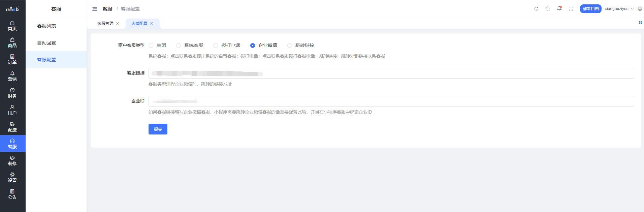Screen dimensions: 644x212
Task: Choose 系统客服 as customer service type
Action: (179, 46)
